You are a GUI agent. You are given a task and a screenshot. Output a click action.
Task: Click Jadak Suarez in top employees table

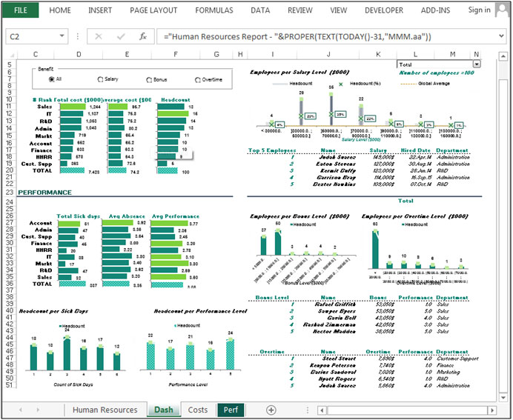(x=337, y=157)
